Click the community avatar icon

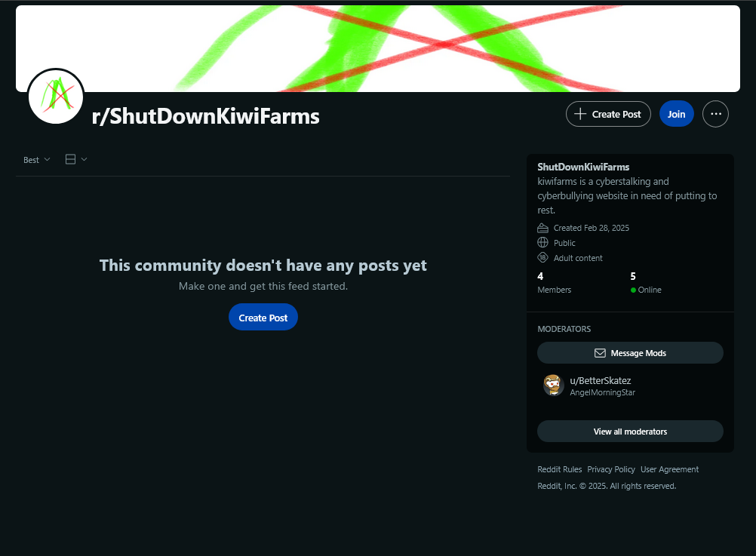56,97
